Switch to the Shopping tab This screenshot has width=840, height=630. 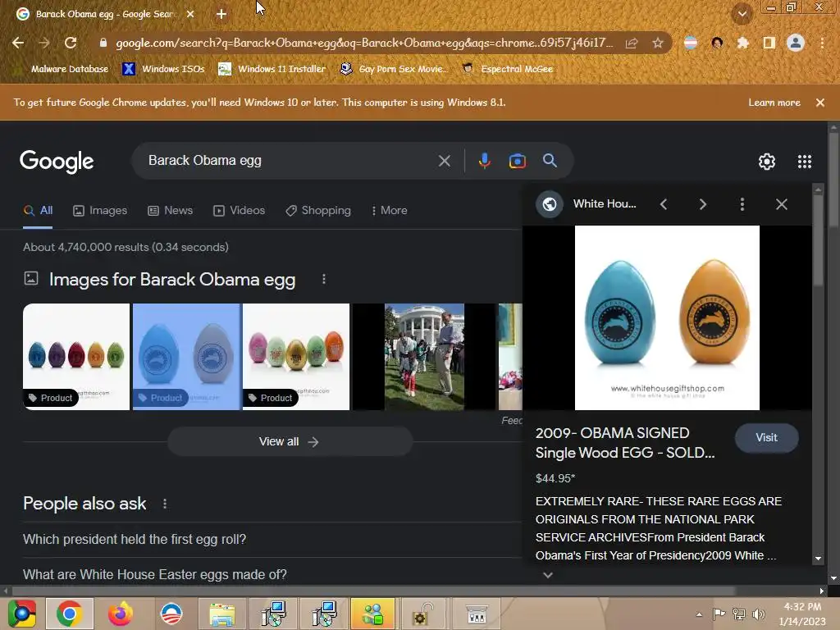click(x=318, y=211)
